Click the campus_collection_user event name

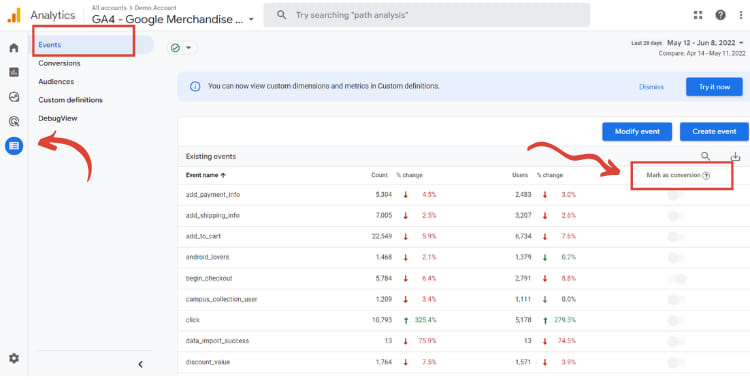[221, 299]
